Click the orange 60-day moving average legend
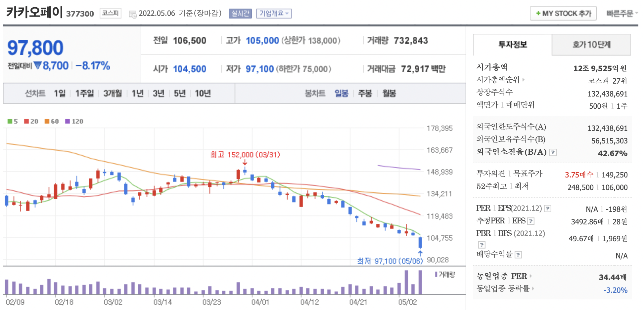This screenshot has width=644, height=310. tap(52, 121)
